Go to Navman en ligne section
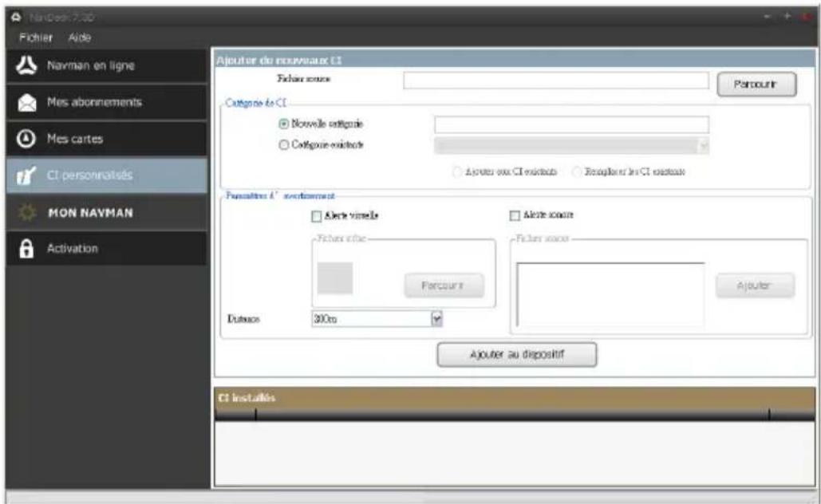 pos(107,65)
